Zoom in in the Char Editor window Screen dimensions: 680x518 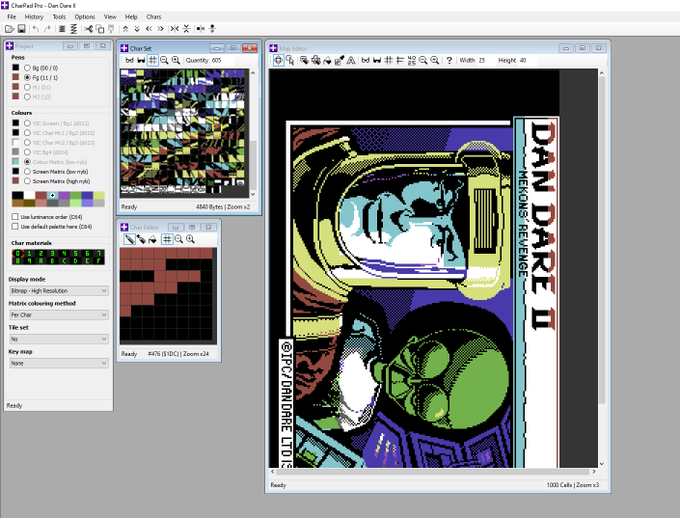190,239
